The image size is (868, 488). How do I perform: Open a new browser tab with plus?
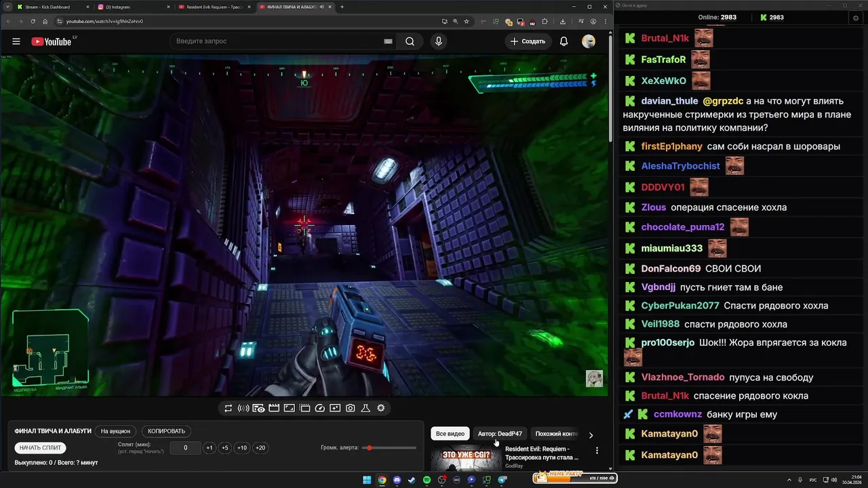pyautogui.click(x=342, y=7)
